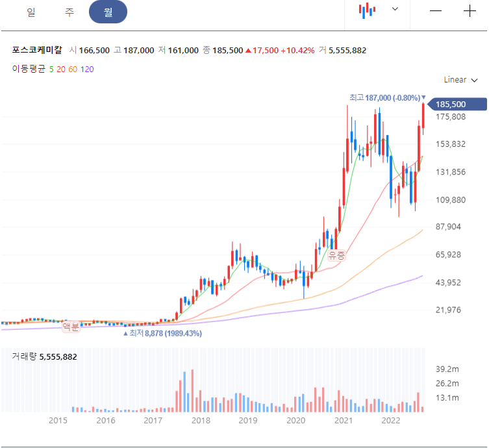Click the 2020 x-axis label
This screenshot has height=448, width=489.
pyautogui.click(x=296, y=421)
